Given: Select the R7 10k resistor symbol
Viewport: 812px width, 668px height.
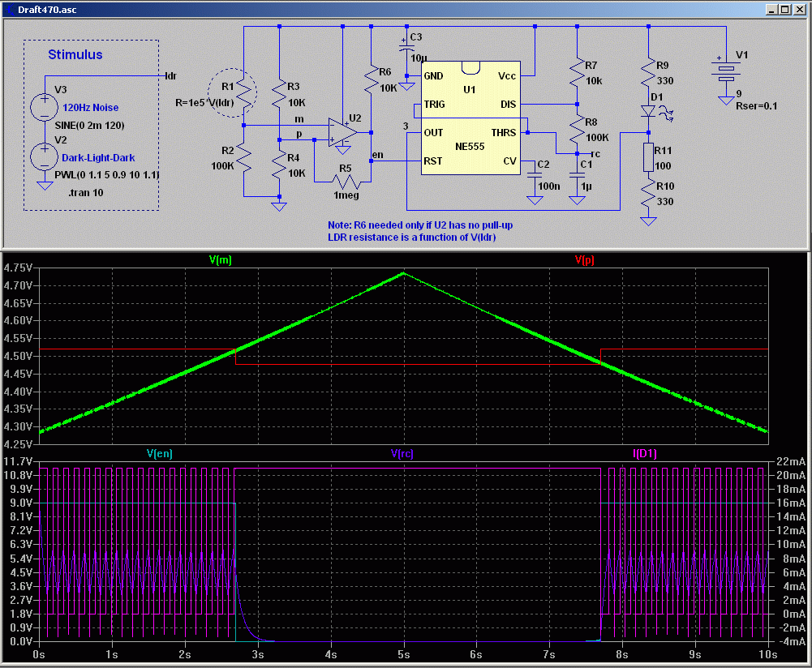Looking at the screenshot, I should pyautogui.click(x=577, y=74).
